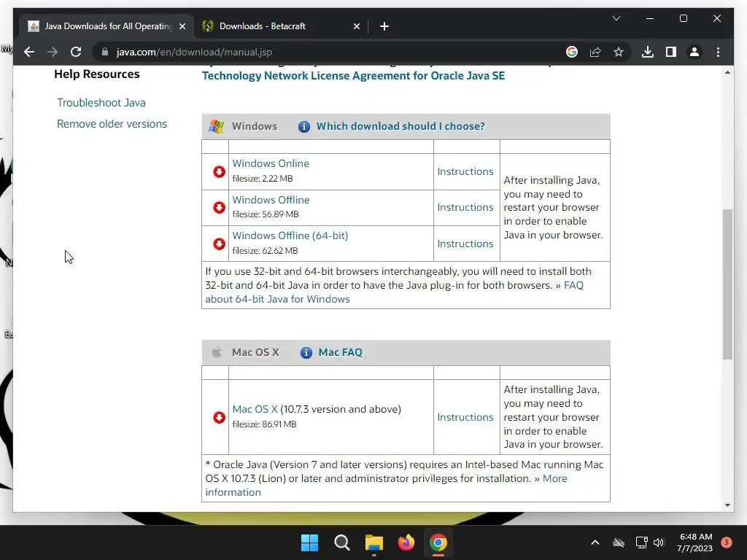747x560 pixels.
Task: Click the network icon in system tray
Action: (x=642, y=542)
